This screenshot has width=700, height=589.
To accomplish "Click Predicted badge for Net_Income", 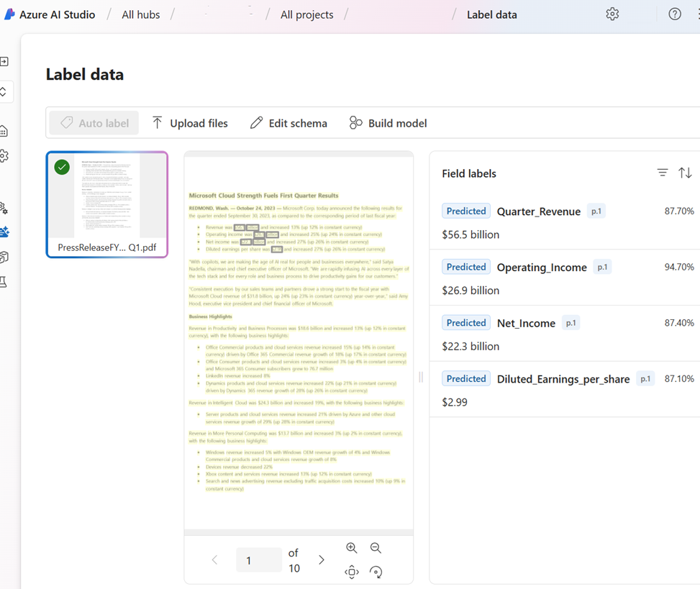I will (466, 323).
